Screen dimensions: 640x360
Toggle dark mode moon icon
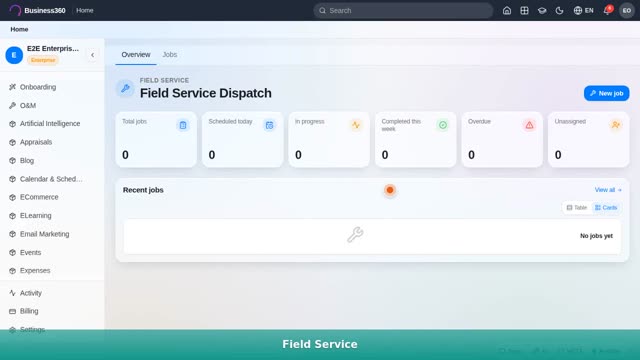point(560,11)
